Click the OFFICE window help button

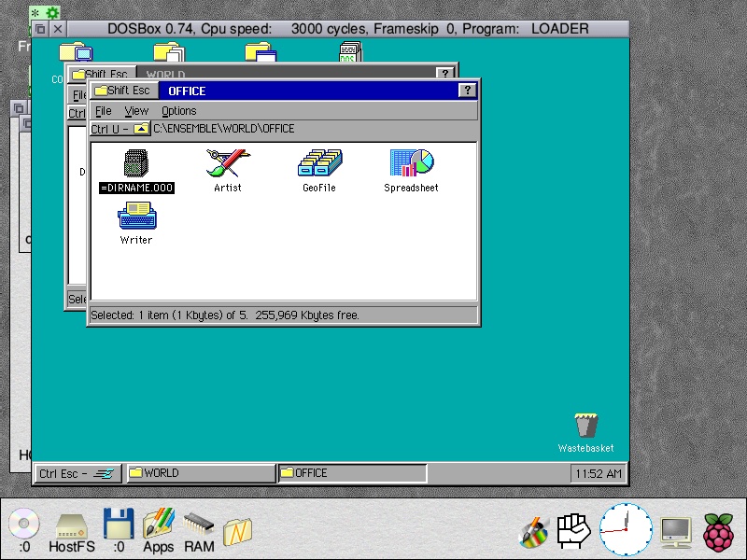click(467, 91)
